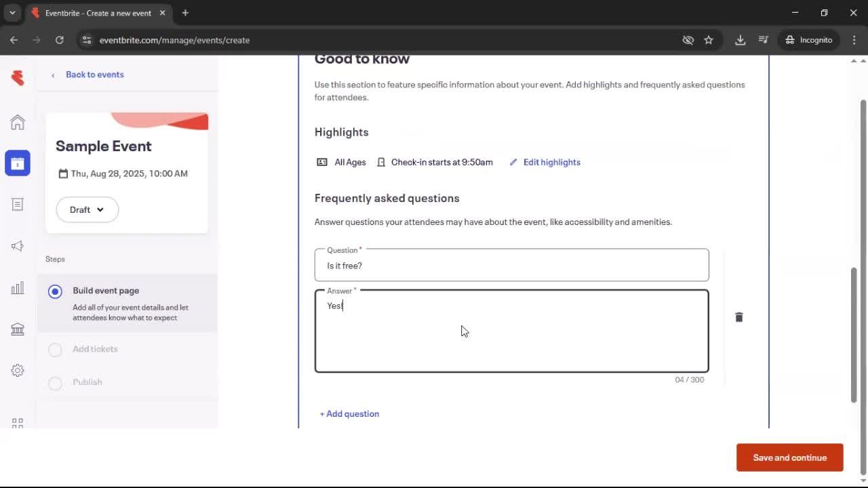Select the Publish step radio
The height and width of the screenshot is (488, 868).
[55, 383]
